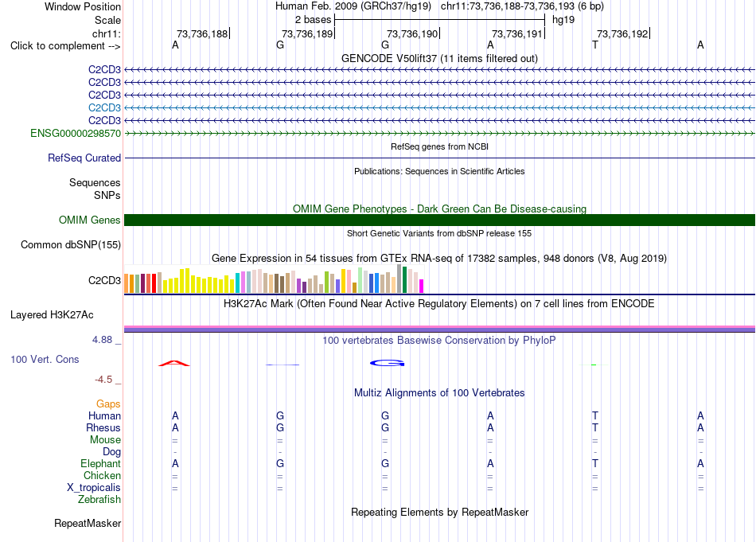Click the 73,736,192 ruler coordinate
The height and width of the screenshot is (542, 756).
(622, 33)
